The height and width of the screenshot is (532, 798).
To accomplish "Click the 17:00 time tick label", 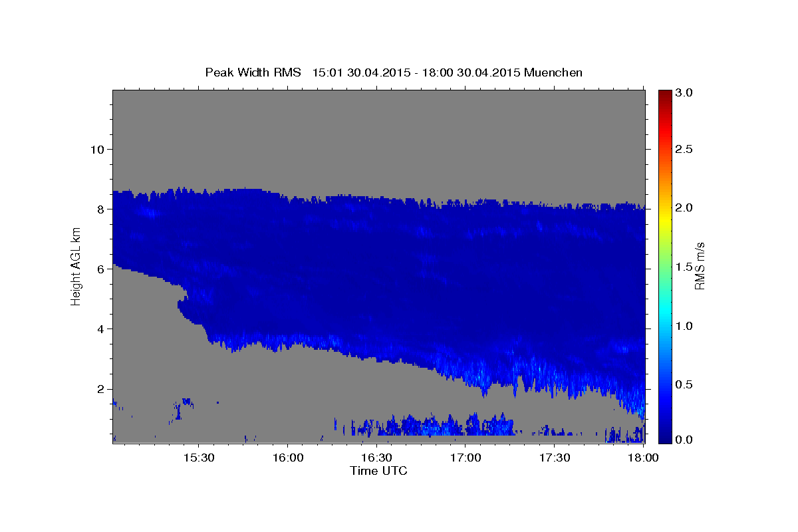I will click(465, 458).
